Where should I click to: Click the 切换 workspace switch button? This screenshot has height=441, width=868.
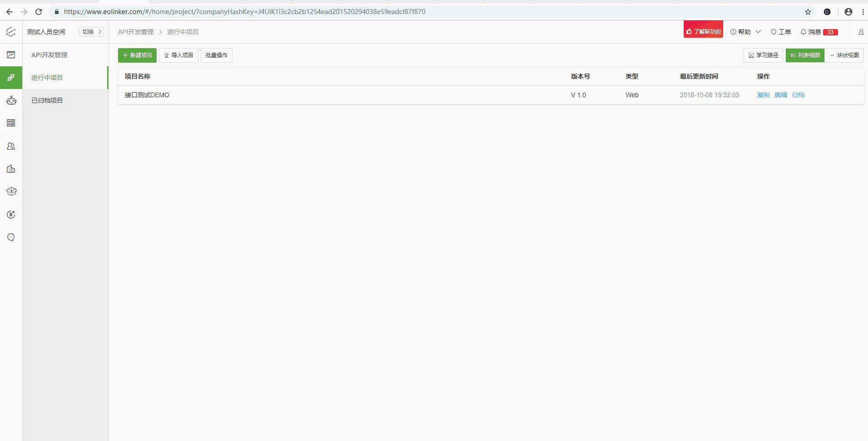(92, 32)
